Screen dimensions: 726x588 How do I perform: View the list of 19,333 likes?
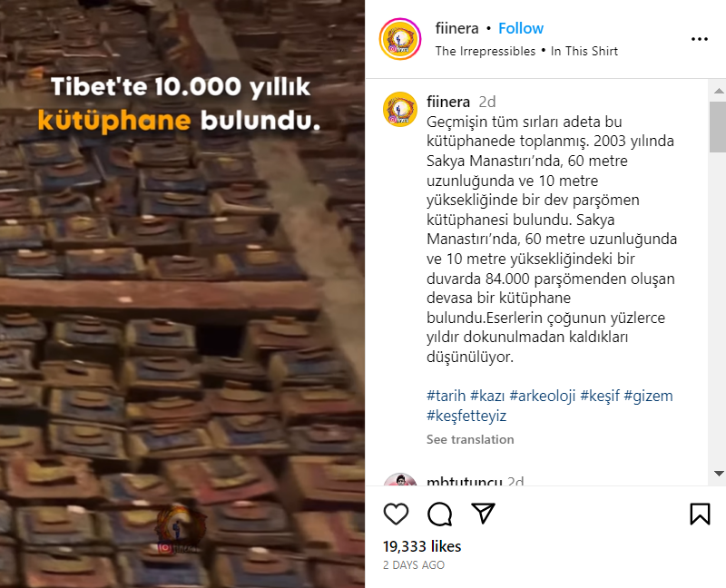click(422, 546)
